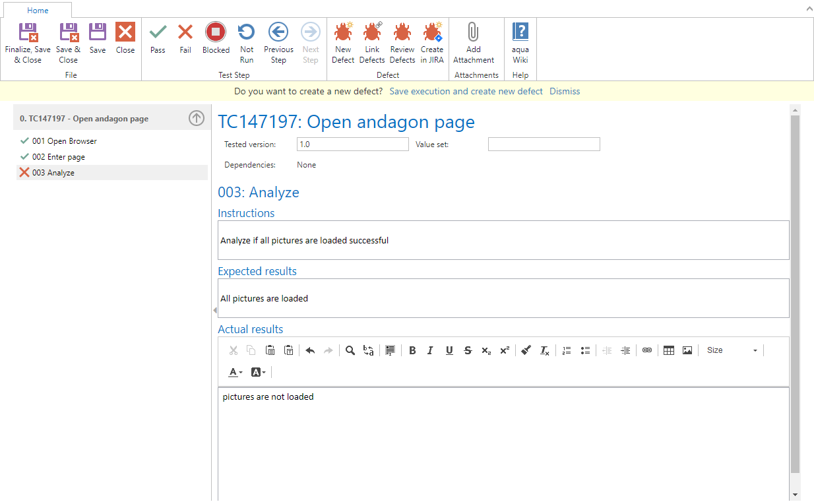Click Save execution and create new defect
The image size is (814, 504).
pyautogui.click(x=466, y=92)
